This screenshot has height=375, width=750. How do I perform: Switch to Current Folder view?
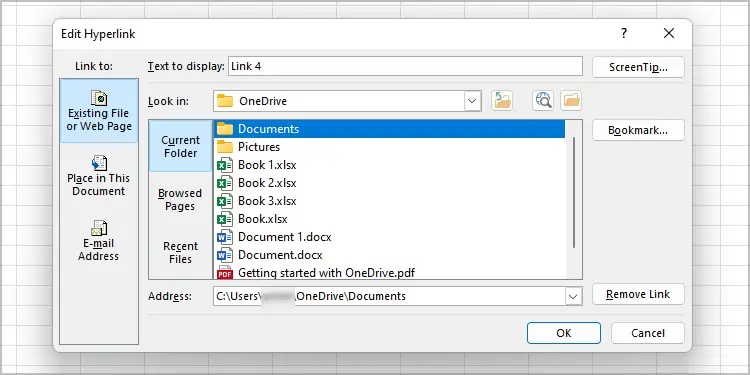pyautogui.click(x=180, y=146)
